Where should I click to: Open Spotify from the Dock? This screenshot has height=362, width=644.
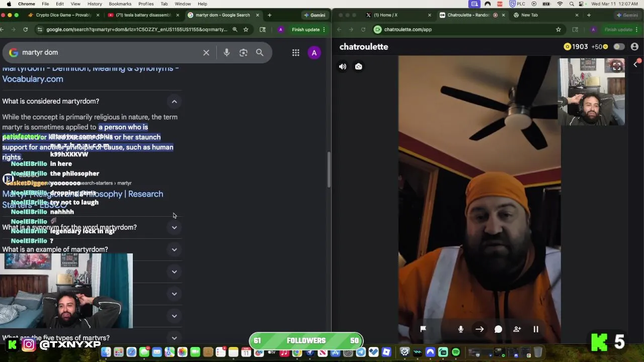click(456, 352)
